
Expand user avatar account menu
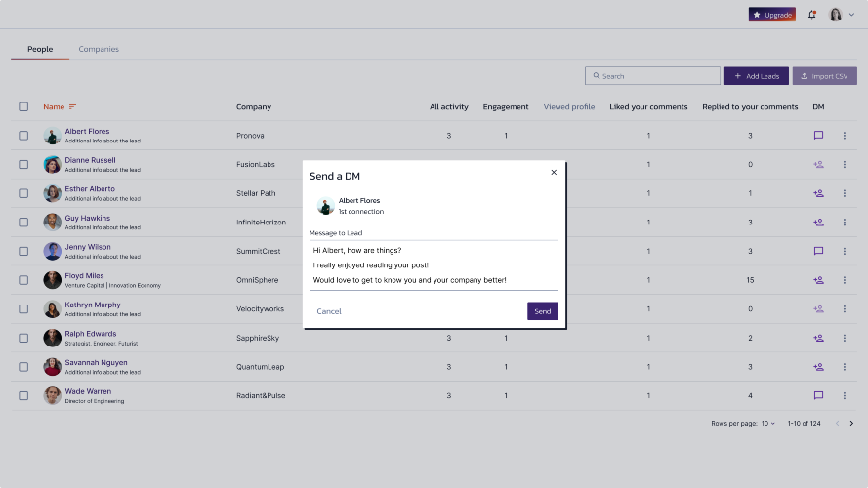[x=840, y=15]
